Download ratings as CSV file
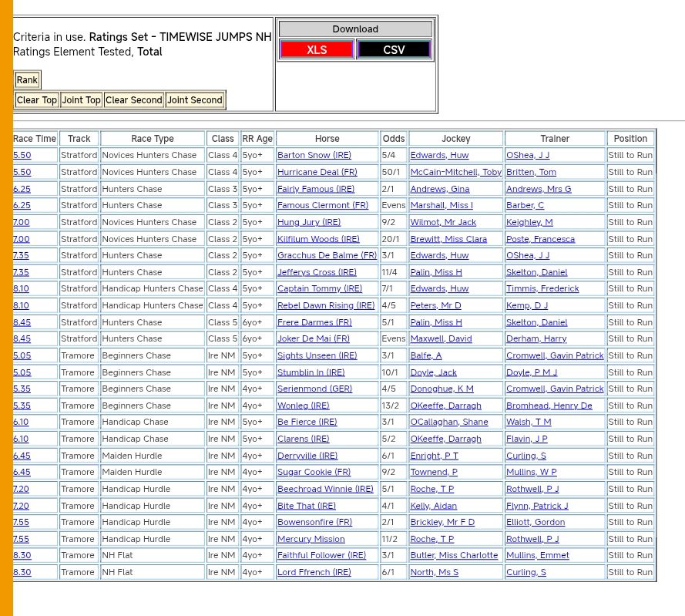This screenshot has height=616, width=685. click(393, 50)
